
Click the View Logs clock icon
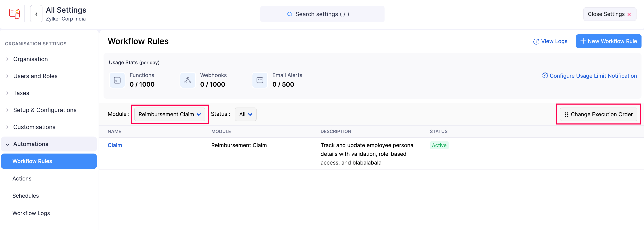[536, 42]
